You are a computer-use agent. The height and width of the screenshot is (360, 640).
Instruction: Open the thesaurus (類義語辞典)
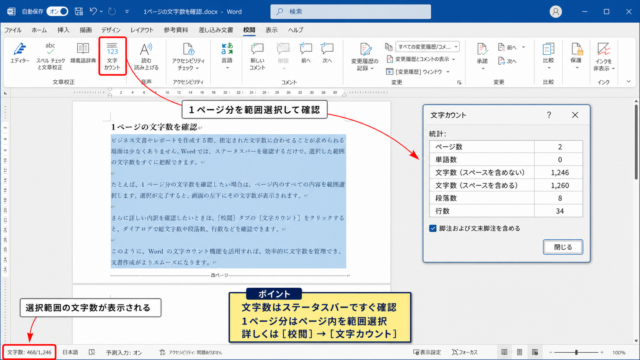click(83, 53)
